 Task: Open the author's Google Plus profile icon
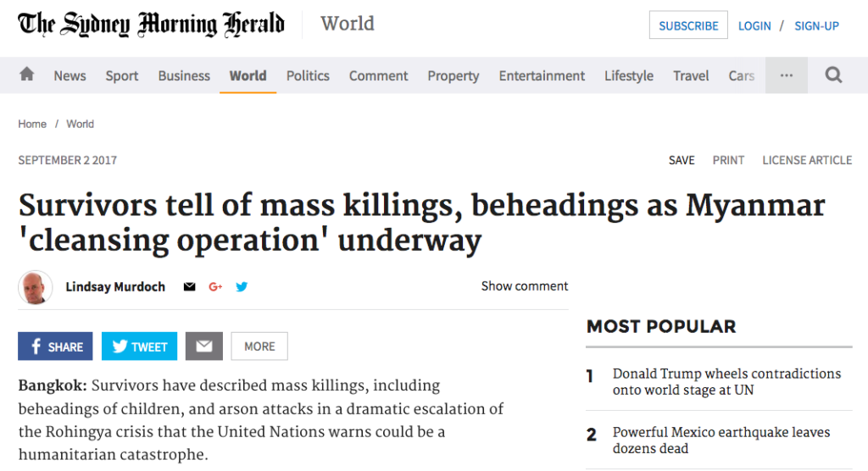click(x=215, y=286)
